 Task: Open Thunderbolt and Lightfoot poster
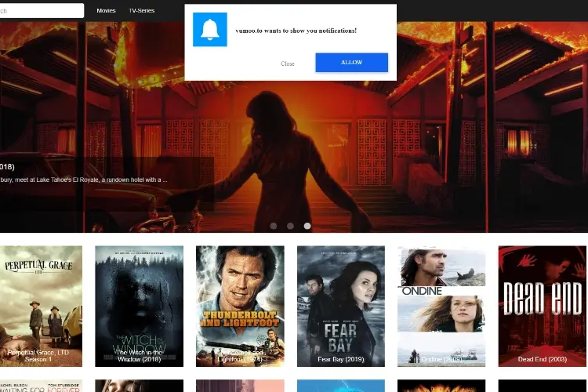(x=240, y=306)
